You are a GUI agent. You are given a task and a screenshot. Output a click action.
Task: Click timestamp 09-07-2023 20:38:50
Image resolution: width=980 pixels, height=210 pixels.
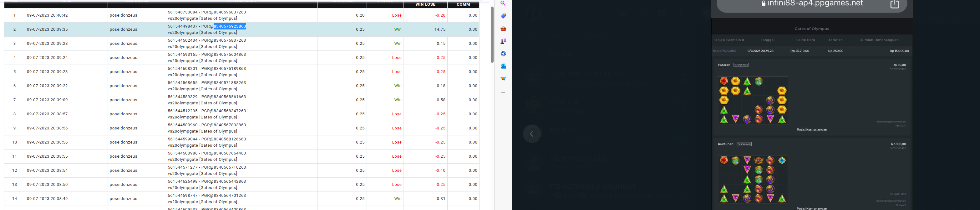(47, 185)
